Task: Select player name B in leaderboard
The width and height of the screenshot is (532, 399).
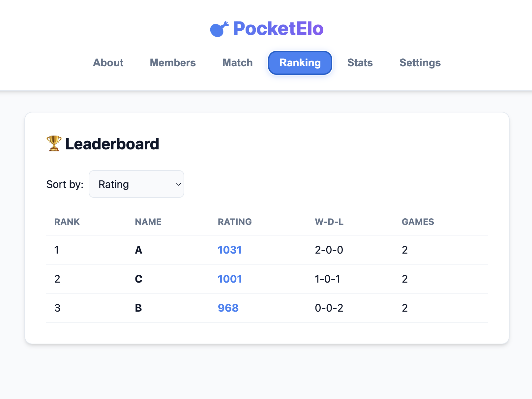Action: point(138,308)
